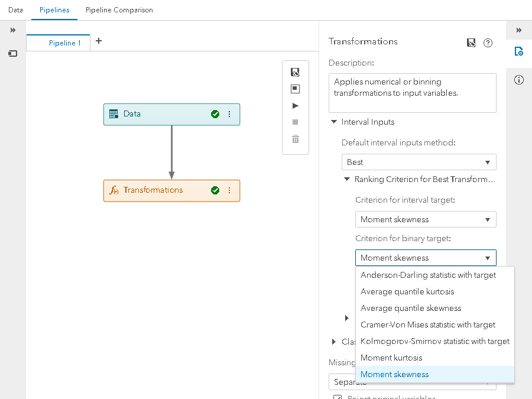Switch to the Pipeline Comparison tab
Image resolution: width=532 pixels, height=399 pixels.
(x=119, y=10)
